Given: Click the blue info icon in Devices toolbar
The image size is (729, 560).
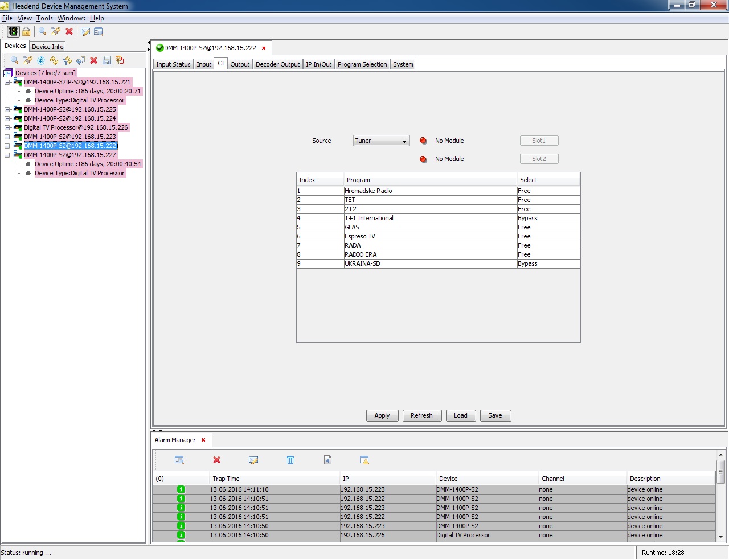Looking at the screenshot, I should click(x=41, y=60).
